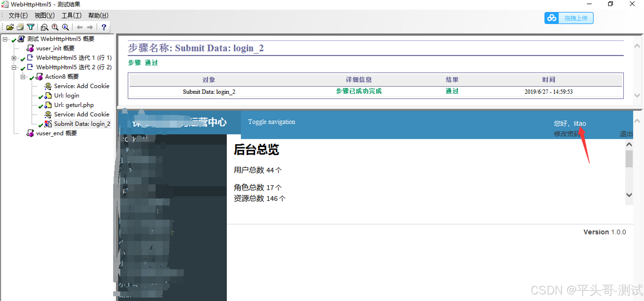The height and width of the screenshot is (301, 644).
Task: Click the 退出 logout link
Action: tap(626, 134)
